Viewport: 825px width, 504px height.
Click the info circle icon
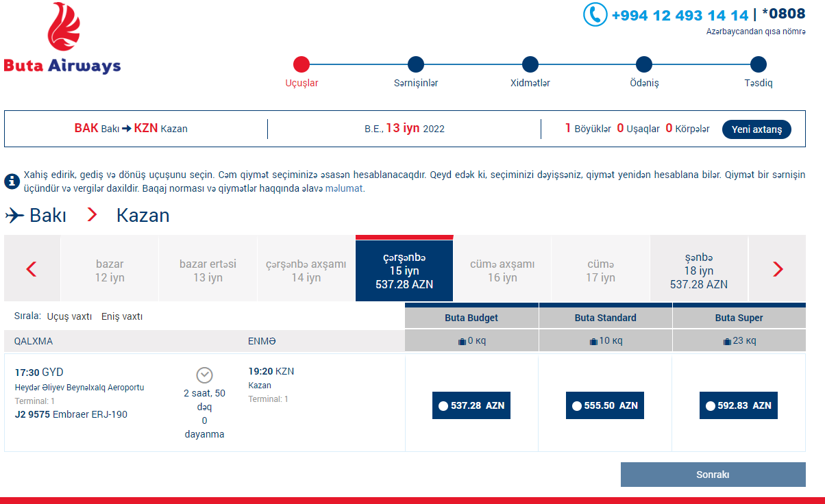coord(12,181)
